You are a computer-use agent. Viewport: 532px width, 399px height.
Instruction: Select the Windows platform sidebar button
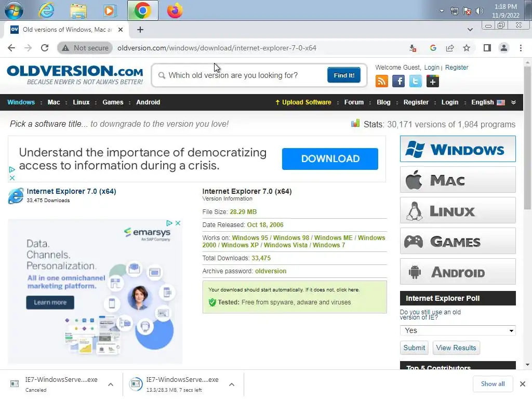(458, 149)
